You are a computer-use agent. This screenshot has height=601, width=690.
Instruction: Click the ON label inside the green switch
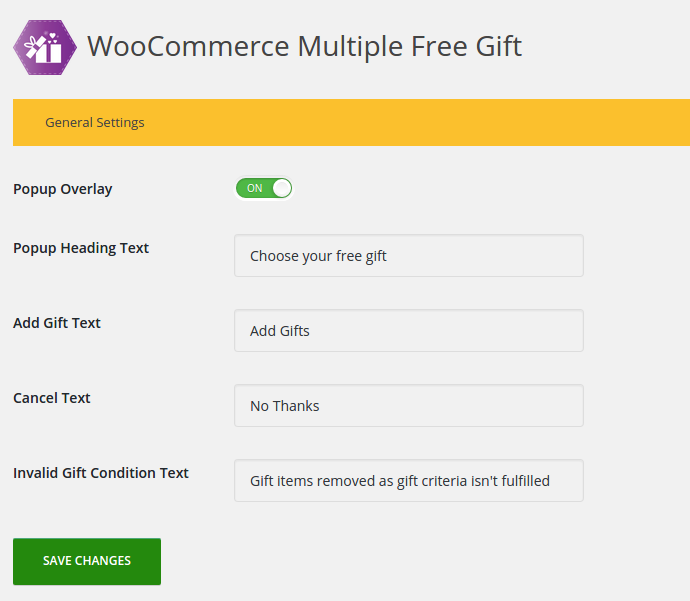(x=255, y=188)
